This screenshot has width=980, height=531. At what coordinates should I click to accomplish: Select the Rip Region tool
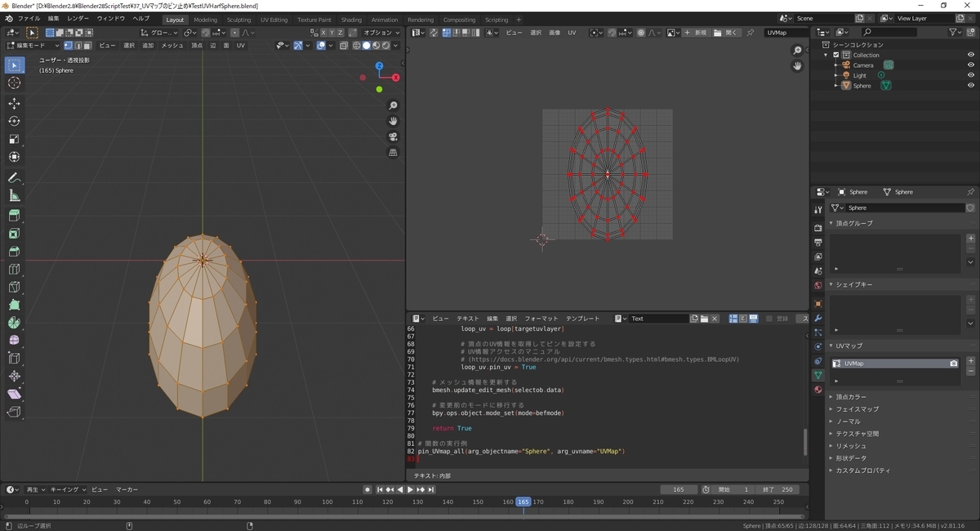[x=14, y=412]
